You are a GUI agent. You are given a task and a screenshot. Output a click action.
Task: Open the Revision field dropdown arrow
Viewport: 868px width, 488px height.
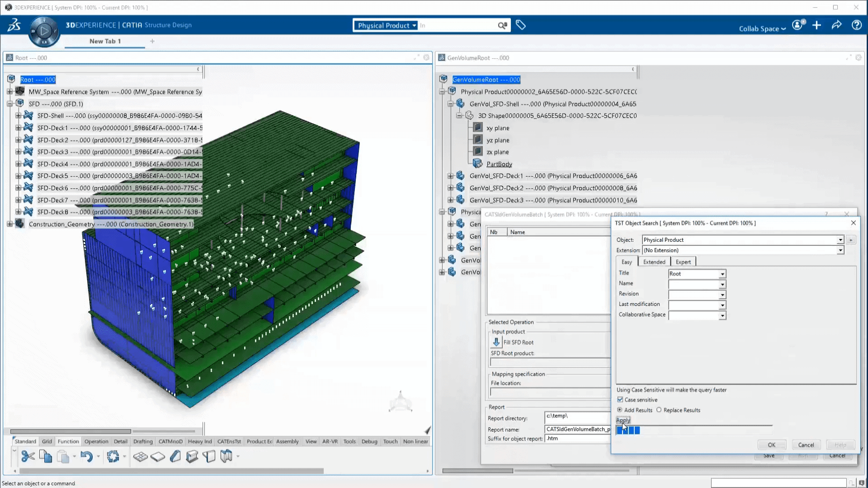click(x=722, y=295)
